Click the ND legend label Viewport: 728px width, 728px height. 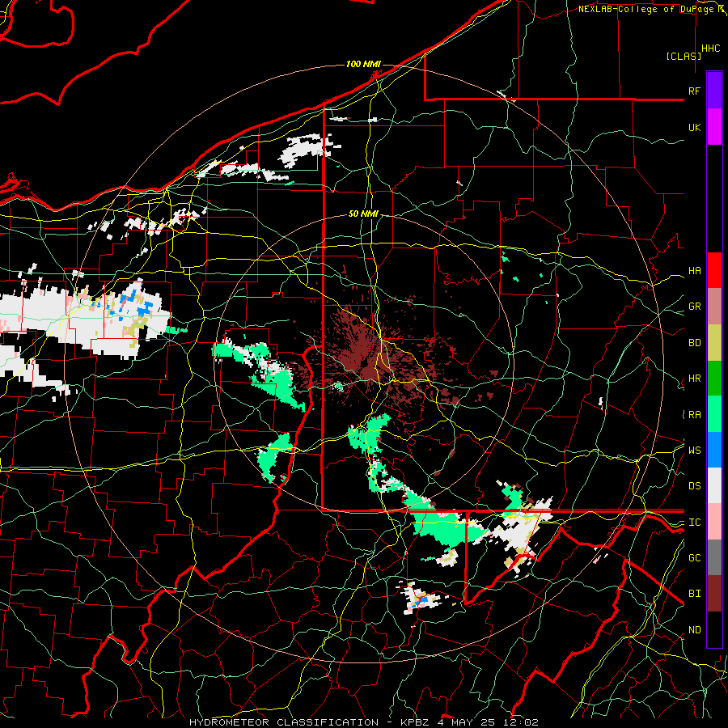tap(694, 630)
